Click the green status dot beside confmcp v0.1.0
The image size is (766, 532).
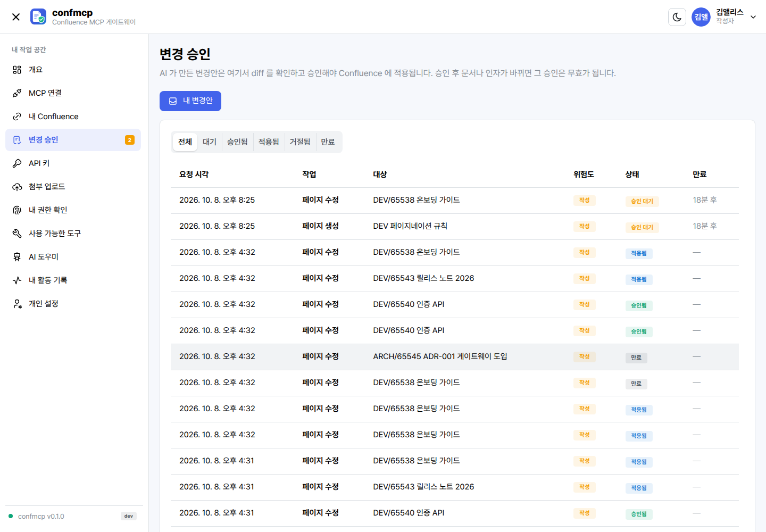point(11,516)
